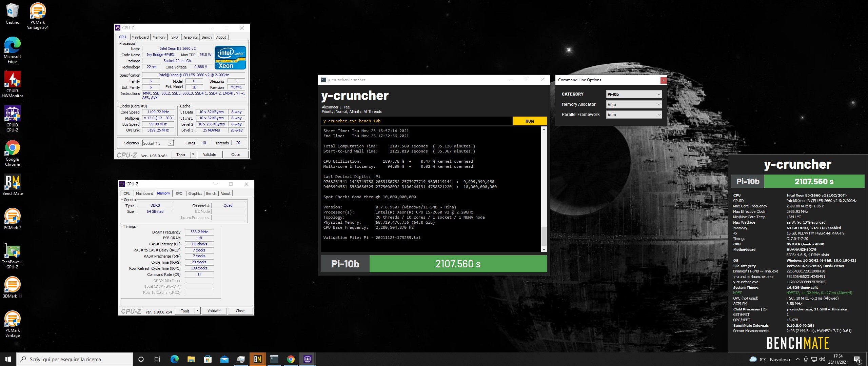This screenshot has width=868, height=366.
Task: Click the yellow RUN button in y-cruncher Launcher
Action: click(530, 121)
